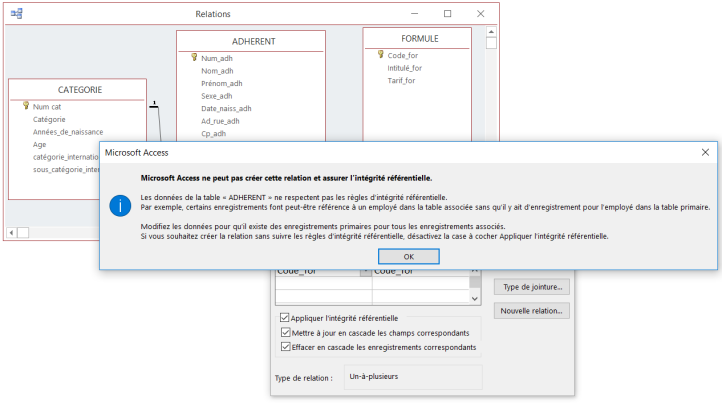
Task: Open the Type de jointure... button
Action: (532, 287)
